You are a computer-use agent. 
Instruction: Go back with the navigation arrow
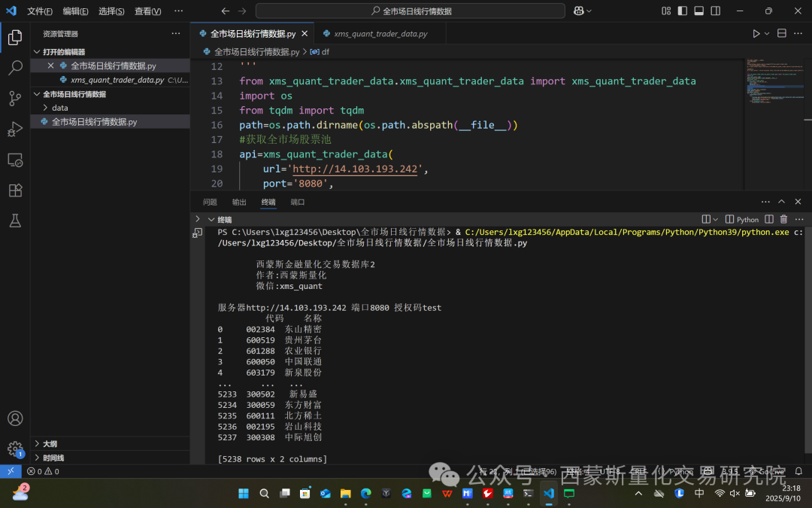click(226, 11)
